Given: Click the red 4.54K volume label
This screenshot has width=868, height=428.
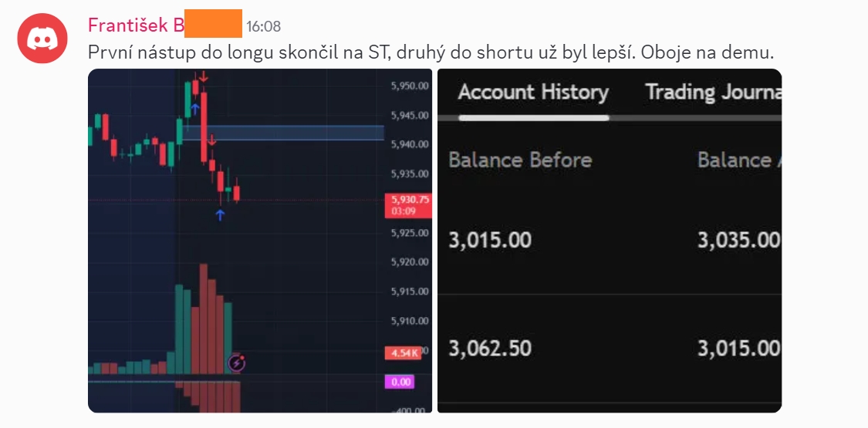Looking at the screenshot, I should pyautogui.click(x=403, y=352).
